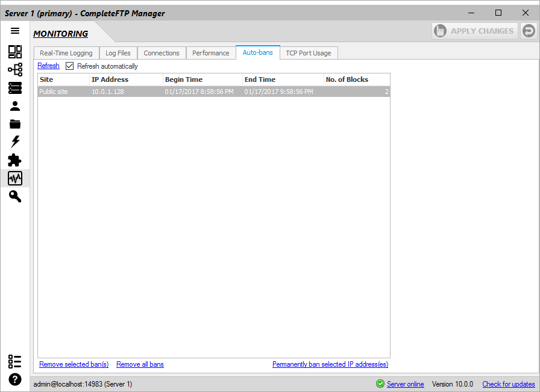Click the green Server online status icon
This screenshot has height=392, width=540.
click(x=380, y=384)
